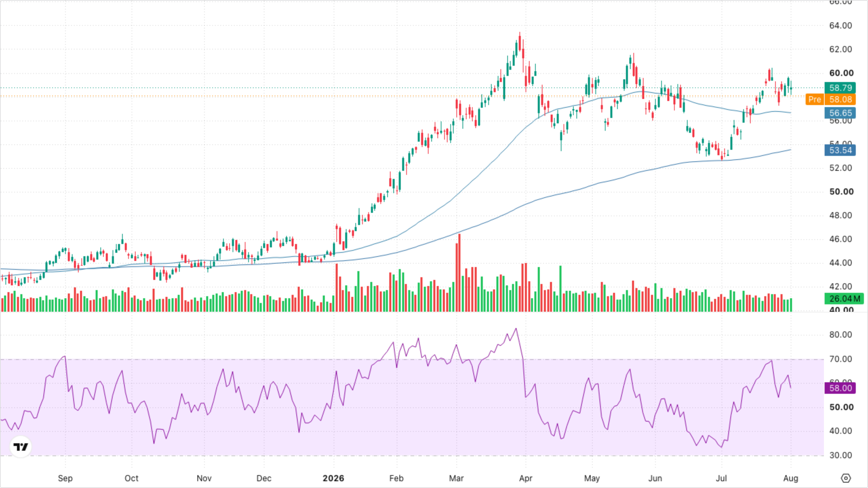Click the May date label
868x488 pixels.
click(592, 479)
